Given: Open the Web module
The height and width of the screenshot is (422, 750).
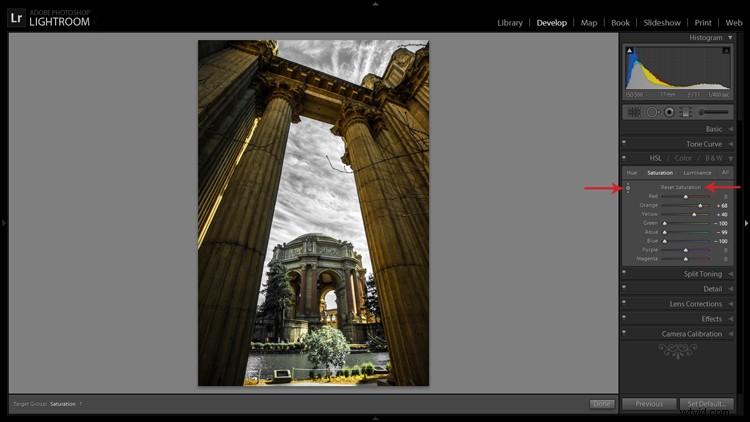Looking at the screenshot, I should [734, 22].
